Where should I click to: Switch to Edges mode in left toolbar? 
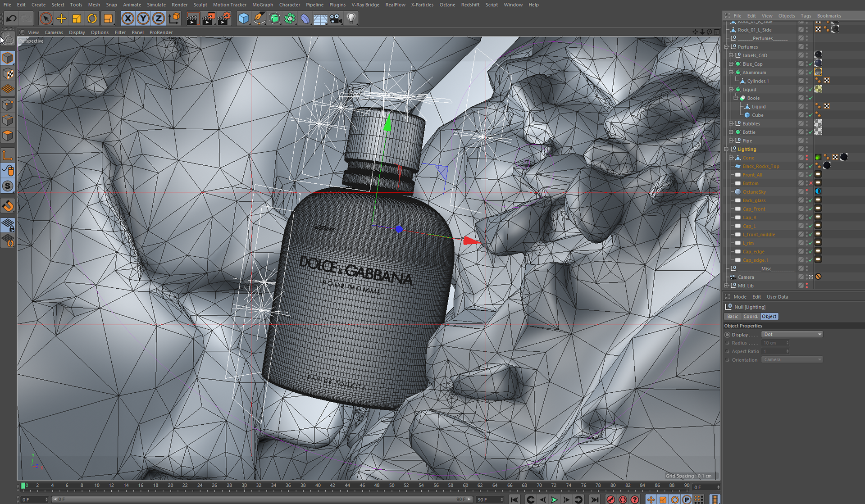pyautogui.click(x=8, y=120)
